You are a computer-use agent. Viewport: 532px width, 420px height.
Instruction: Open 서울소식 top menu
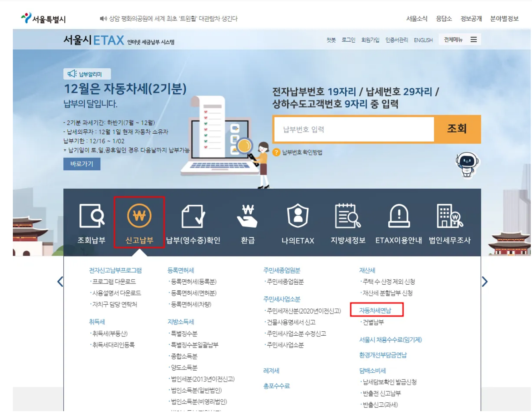[417, 18]
